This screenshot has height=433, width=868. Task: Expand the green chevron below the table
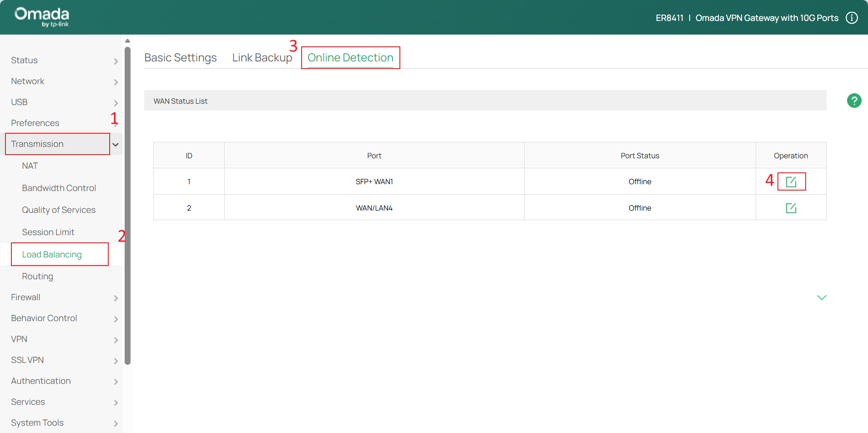point(821,297)
